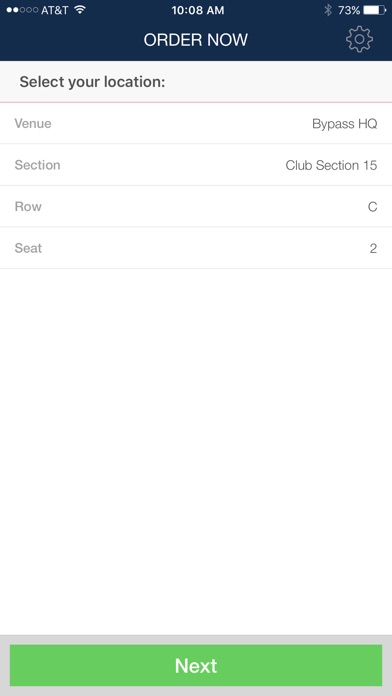Tap the Bluetooth icon in status bar
The width and height of the screenshot is (392, 696).
tap(328, 10)
